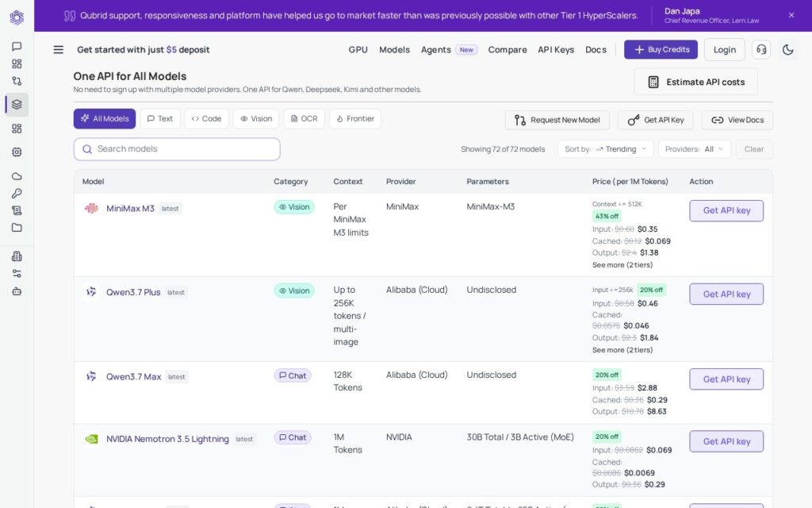
Task: Click the key sidebar icon
Action: click(x=17, y=194)
